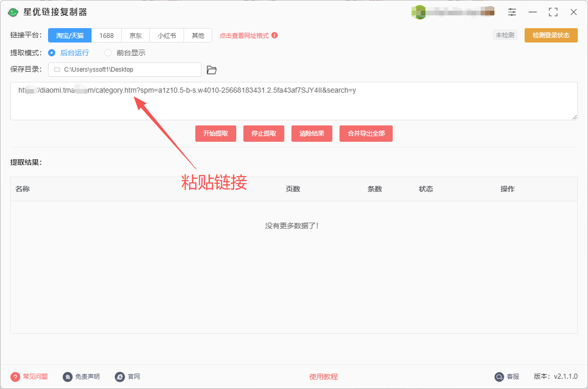Click the disclaimer 免责声明 icon

pos(67,377)
